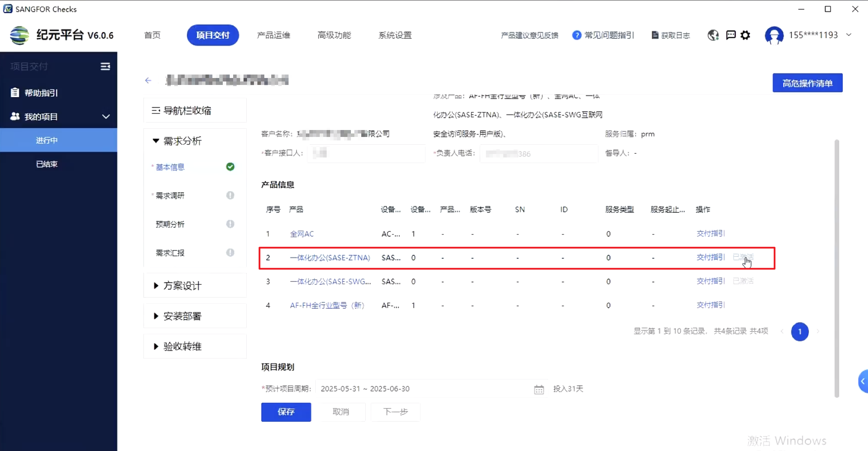The height and width of the screenshot is (451, 868).
Task: Collapse sidebar using hamburger menu icon
Action: pyautogui.click(x=105, y=66)
